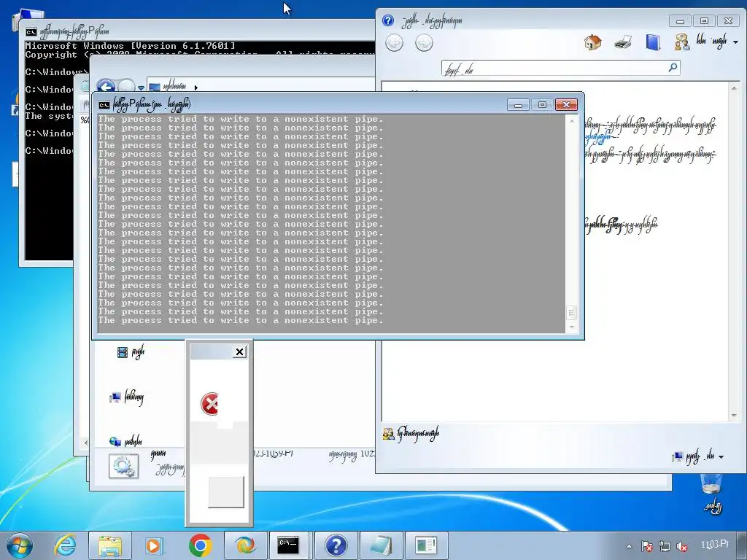Print the current help topic

point(623,42)
